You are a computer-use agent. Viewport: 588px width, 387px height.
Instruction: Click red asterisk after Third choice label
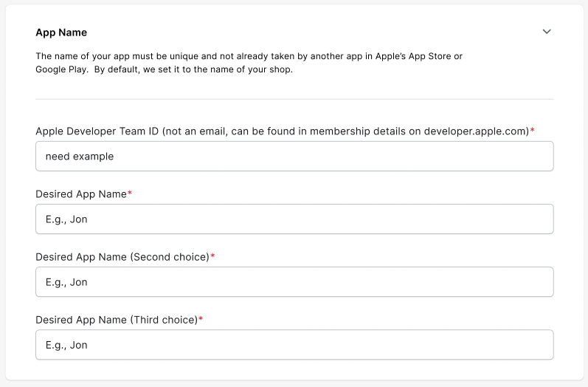point(201,320)
